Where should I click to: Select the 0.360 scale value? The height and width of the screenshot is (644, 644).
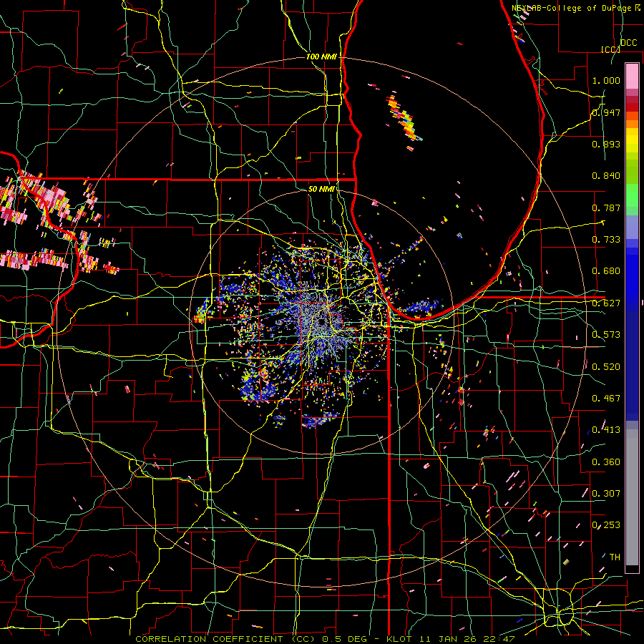coord(606,462)
